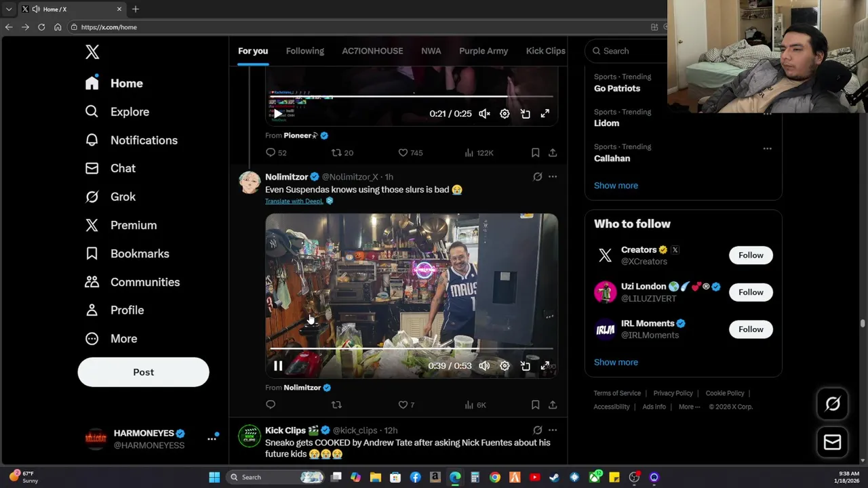Open Windows Start menu
868x488 pixels.
(x=214, y=477)
